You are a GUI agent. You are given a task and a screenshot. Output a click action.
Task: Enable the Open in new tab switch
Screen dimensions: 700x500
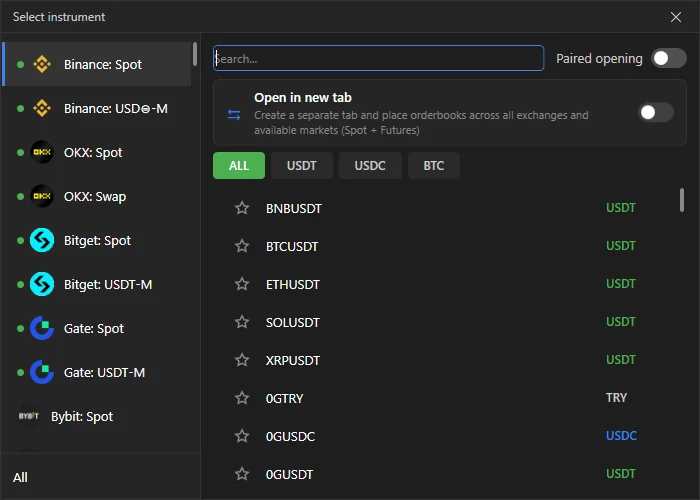[x=656, y=112]
